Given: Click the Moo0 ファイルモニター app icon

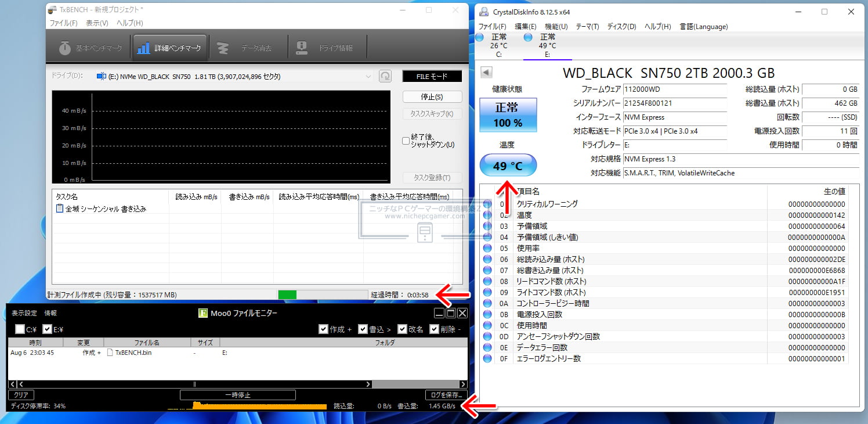Looking at the screenshot, I should coord(203,313).
